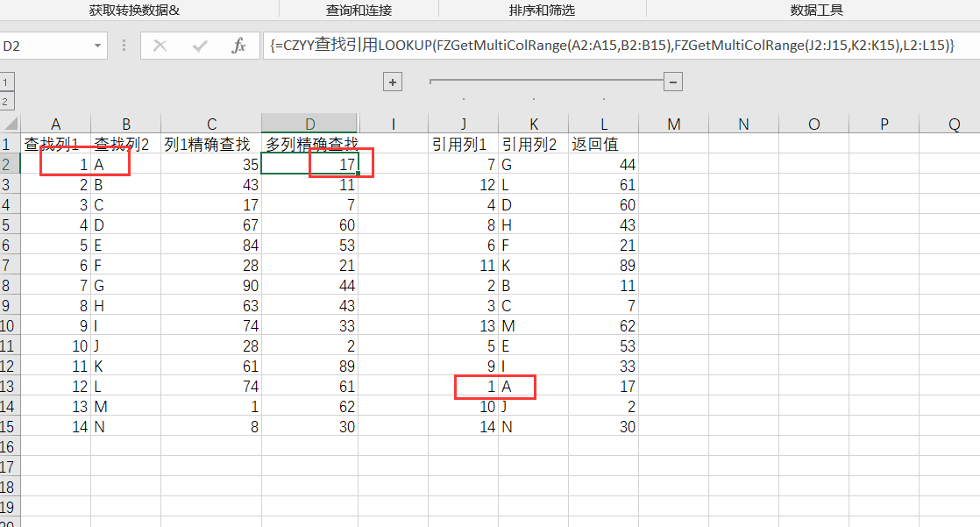
Task: Select column A header
Action: tap(55, 124)
